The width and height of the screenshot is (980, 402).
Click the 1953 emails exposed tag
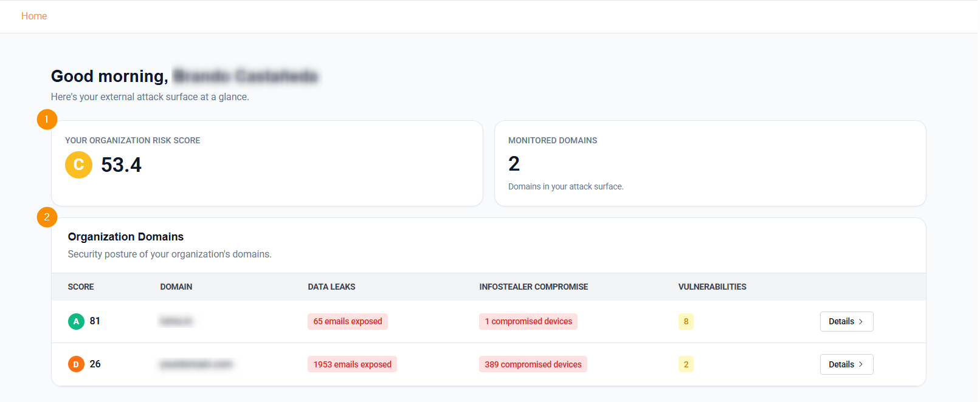[352, 364]
